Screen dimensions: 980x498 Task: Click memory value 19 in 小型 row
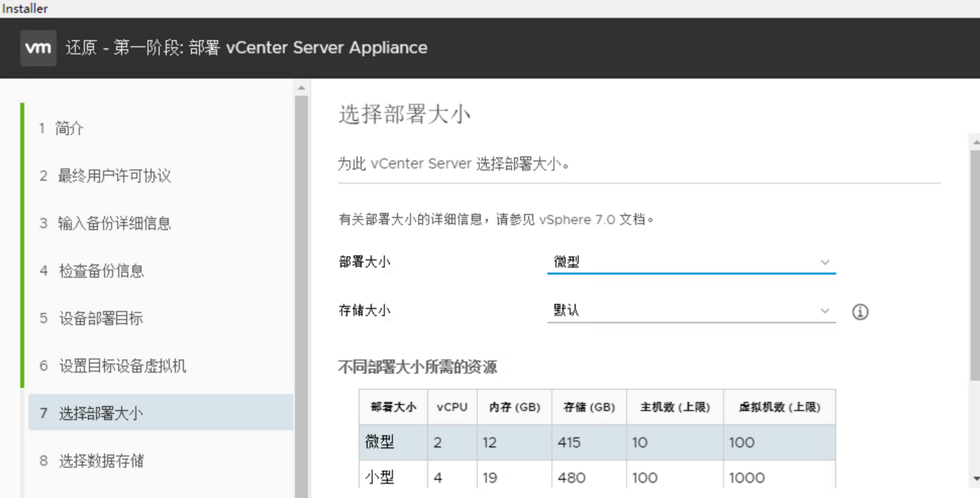tap(490, 477)
